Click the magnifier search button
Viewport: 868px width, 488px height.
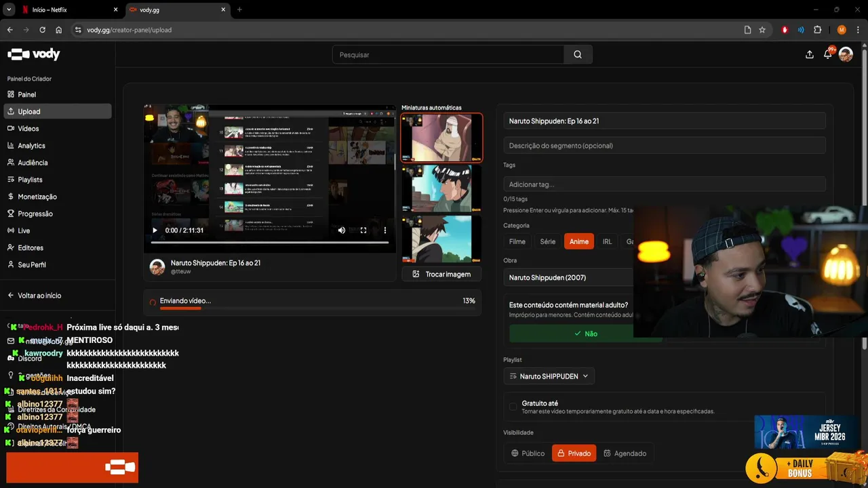[578, 55]
